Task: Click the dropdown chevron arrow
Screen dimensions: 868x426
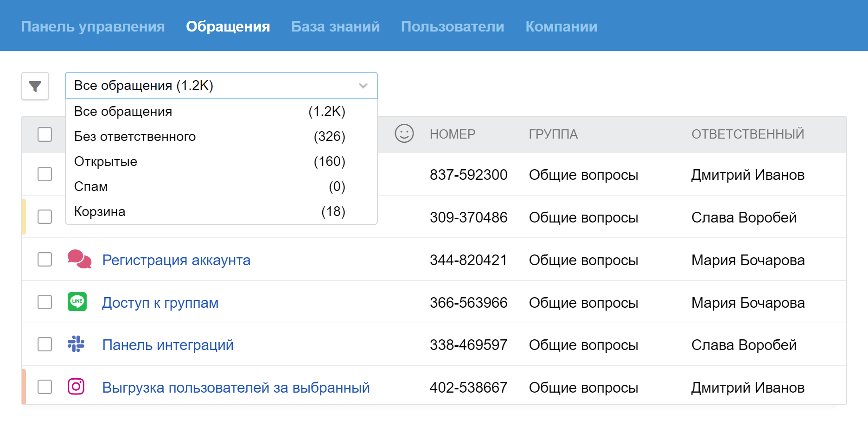Action: 363,86
